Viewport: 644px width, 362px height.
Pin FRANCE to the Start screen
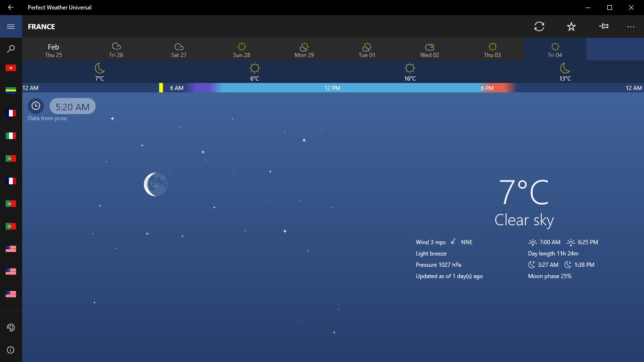pyautogui.click(x=603, y=26)
